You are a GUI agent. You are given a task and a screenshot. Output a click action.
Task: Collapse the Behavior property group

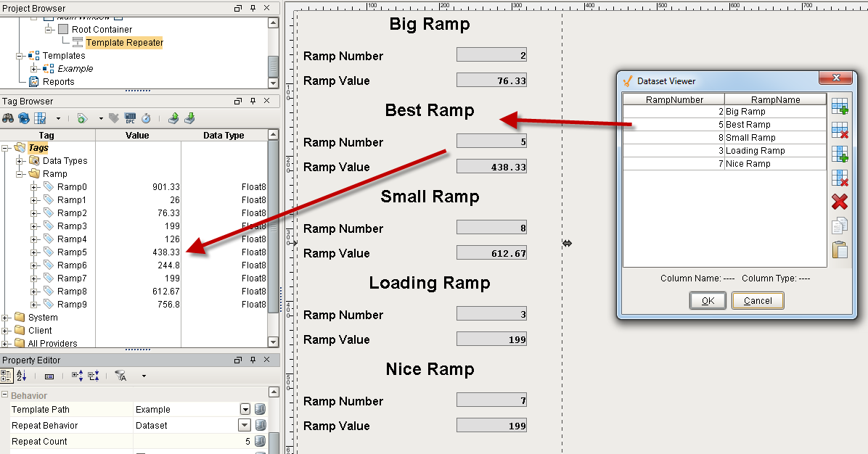pos(6,396)
